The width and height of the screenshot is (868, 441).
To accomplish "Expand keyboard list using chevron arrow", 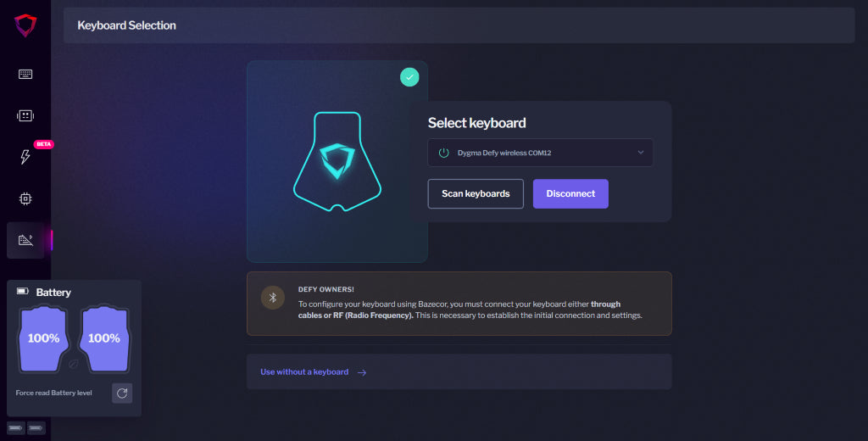I will [x=641, y=153].
